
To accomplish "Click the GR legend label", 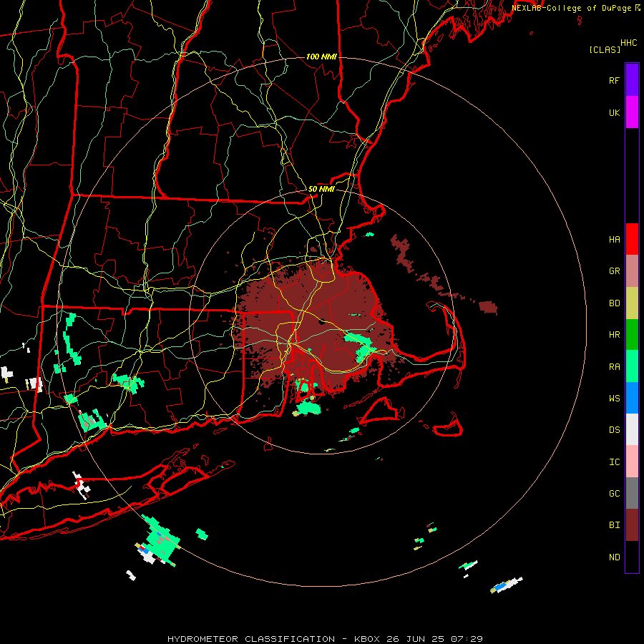I will point(614,271).
